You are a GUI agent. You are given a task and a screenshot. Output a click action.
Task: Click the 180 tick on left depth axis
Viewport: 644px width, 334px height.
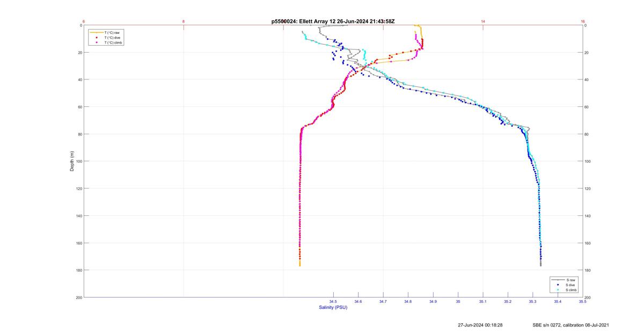(79, 270)
